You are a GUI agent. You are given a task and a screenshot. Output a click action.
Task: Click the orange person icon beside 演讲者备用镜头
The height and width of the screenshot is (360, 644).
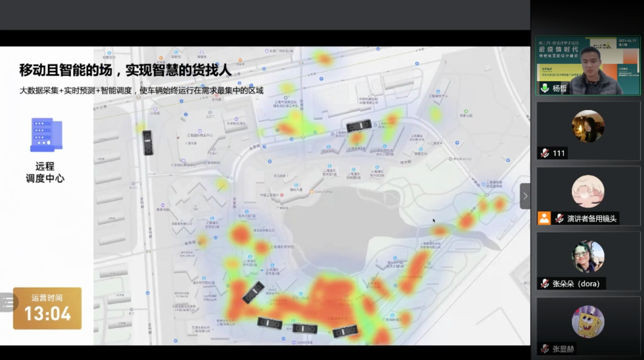(x=544, y=219)
